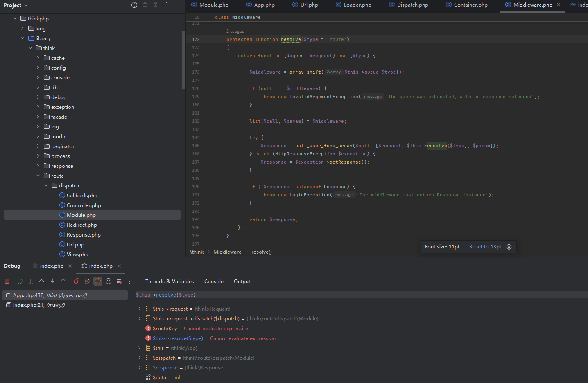588x383 pixels.
Task: Resume program execution in debugger
Action: coord(20,281)
